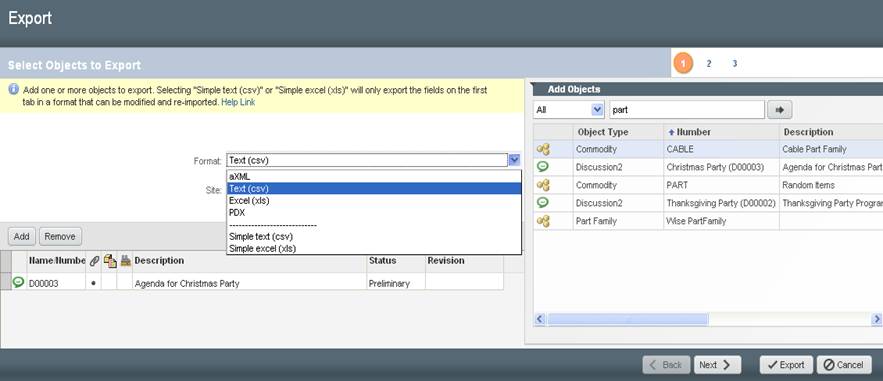Select the Christmas Party (D00003) cell
Image resolution: width=883 pixels, height=381 pixels.
point(721,167)
